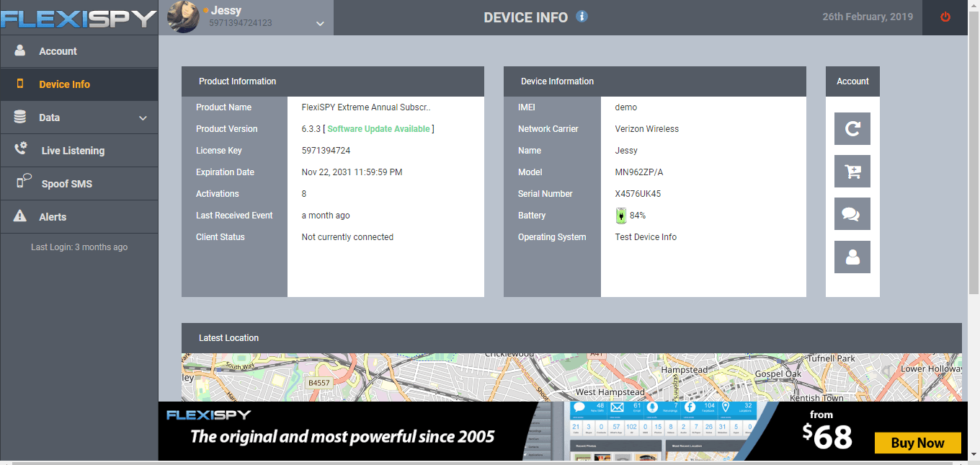This screenshot has width=980, height=465.
Task: Click the Operating System value Test Device Info
Action: pos(646,237)
